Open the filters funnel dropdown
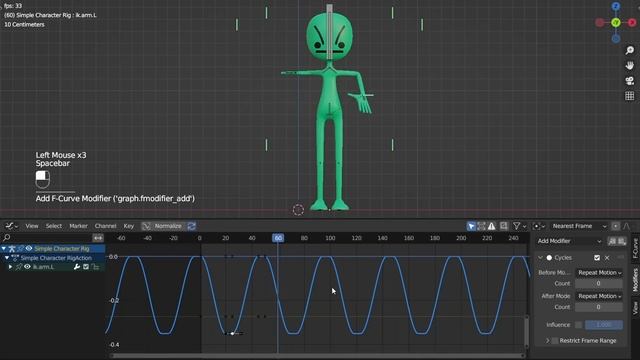Image resolution: width=640 pixels, height=360 pixels. tap(519, 226)
